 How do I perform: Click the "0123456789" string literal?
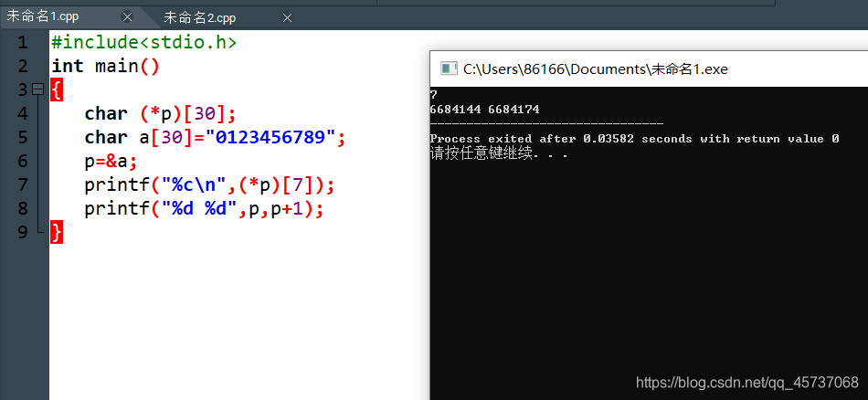(x=270, y=137)
